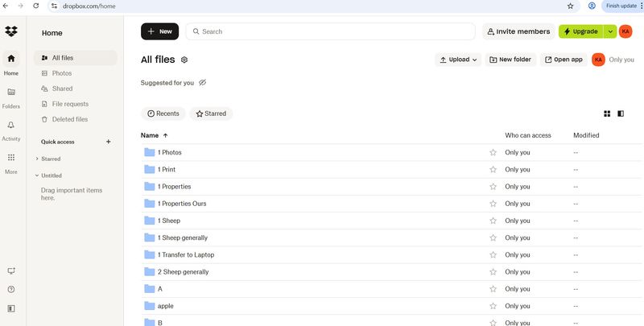This screenshot has width=644, height=326.
Task: Star the 1 Photos folder
Action: [493, 152]
